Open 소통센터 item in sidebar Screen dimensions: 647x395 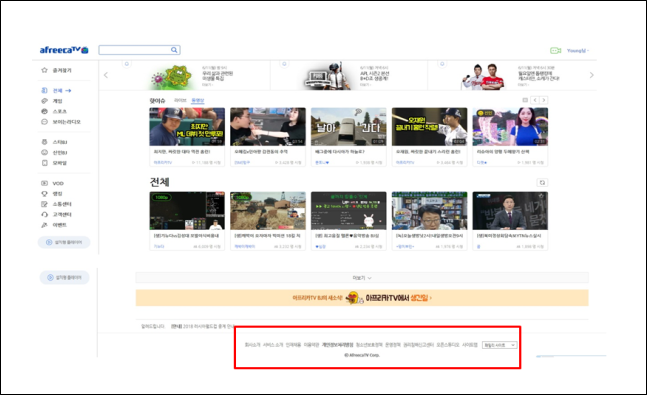tap(57, 204)
